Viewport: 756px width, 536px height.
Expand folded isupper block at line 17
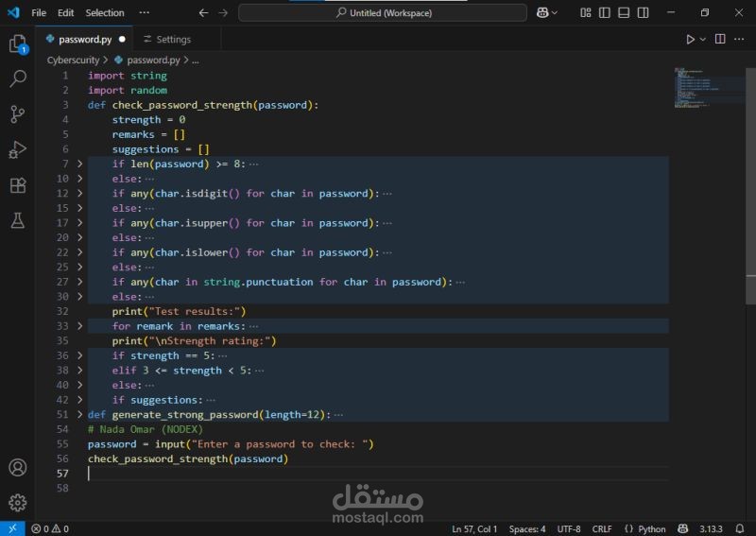coord(80,223)
